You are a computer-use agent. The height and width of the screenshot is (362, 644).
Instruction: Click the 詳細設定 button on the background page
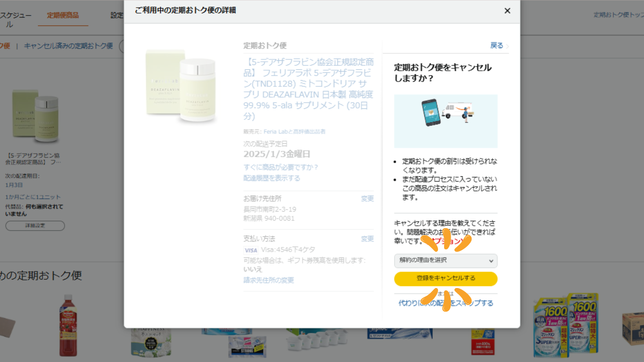[x=35, y=226]
